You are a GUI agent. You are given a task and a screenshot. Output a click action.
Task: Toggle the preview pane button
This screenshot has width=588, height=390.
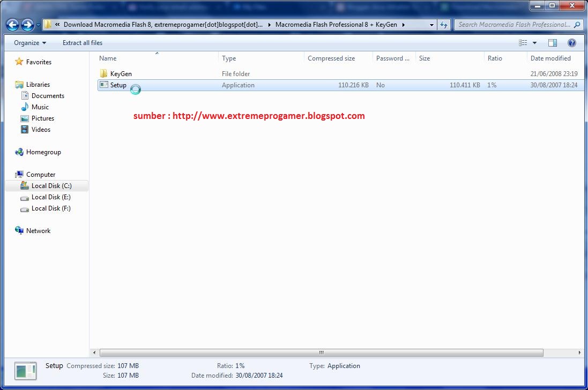(x=553, y=43)
